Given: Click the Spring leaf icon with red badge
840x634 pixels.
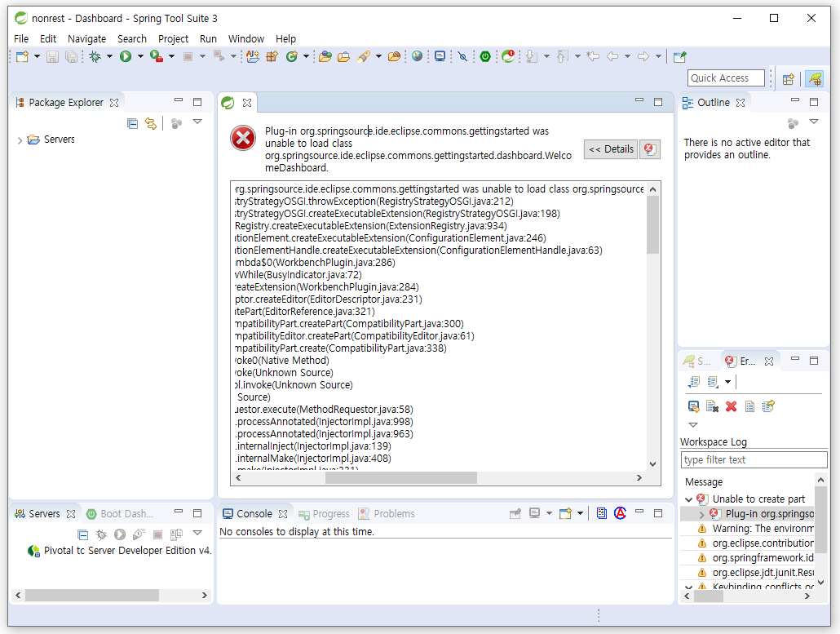Looking at the screenshot, I should click(x=508, y=56).
